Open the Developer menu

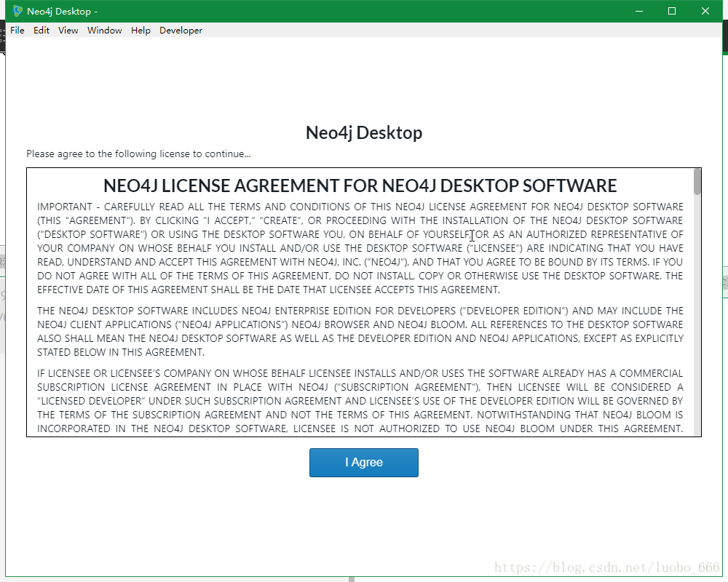click(181, 30)
